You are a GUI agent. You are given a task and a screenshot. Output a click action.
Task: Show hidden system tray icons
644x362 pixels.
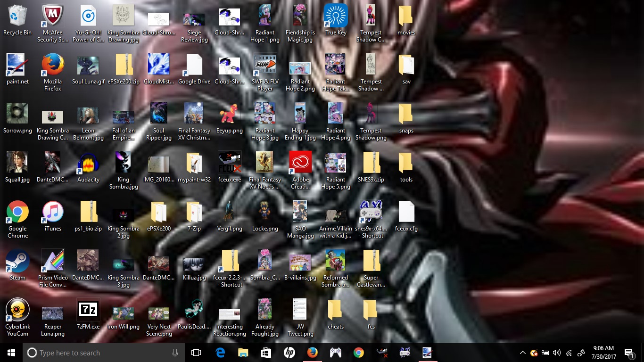(522, 353)
